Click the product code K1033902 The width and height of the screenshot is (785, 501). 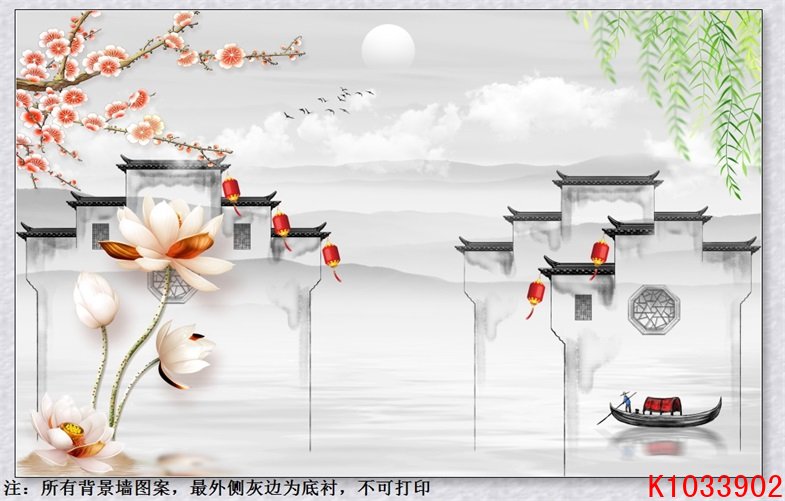(x=715, y=487)
